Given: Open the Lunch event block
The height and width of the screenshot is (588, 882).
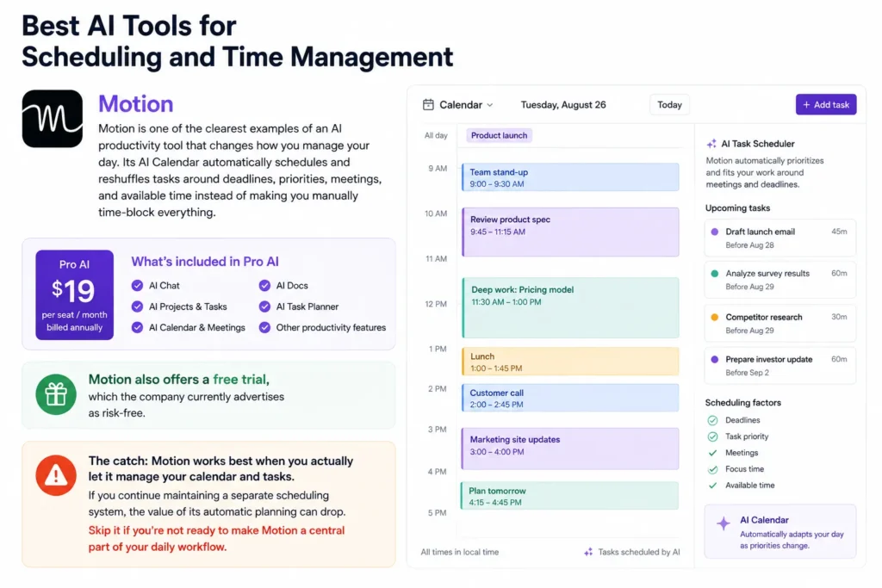Looking at the screenshot, I should 570,362.
